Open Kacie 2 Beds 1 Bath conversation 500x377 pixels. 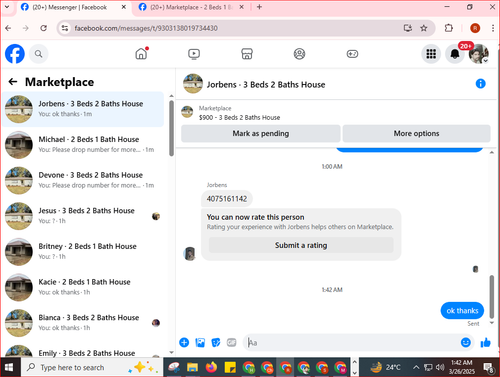pyautogui.click(x=83, y=287)
